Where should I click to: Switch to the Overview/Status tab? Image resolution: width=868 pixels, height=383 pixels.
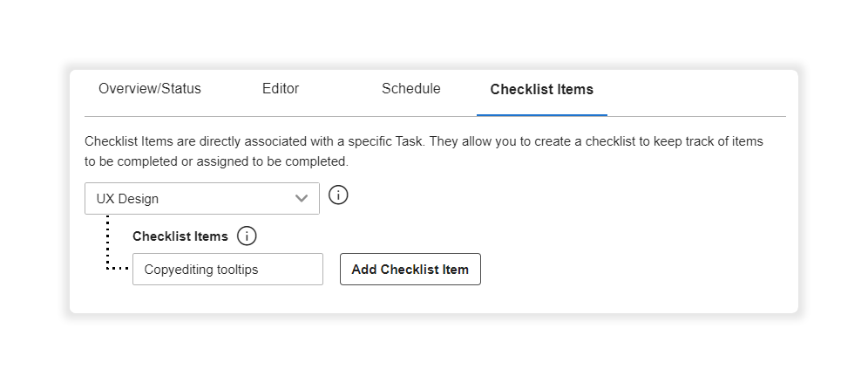tap(149, 89)
